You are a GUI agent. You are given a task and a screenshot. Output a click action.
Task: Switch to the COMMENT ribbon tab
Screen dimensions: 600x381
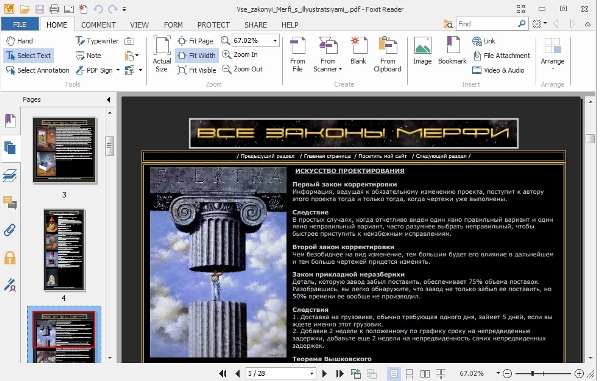tap(98, 25)
